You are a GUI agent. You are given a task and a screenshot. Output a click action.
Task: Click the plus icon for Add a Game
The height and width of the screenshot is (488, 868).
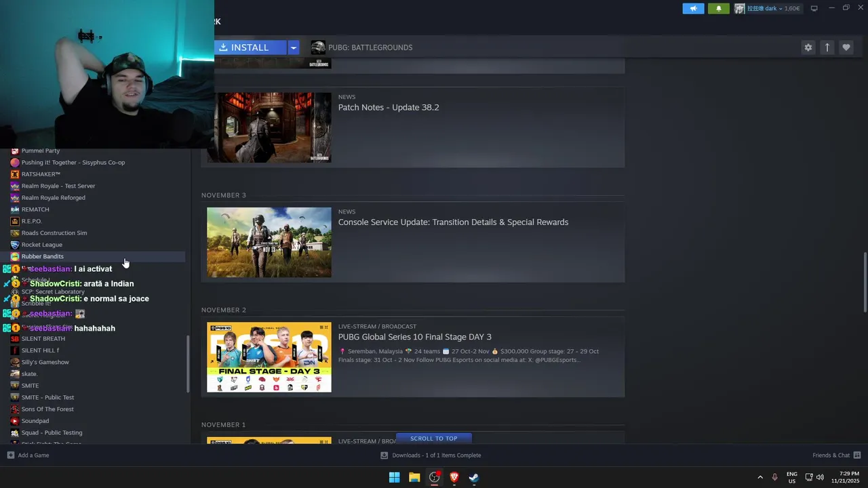(x=10, y=455)
